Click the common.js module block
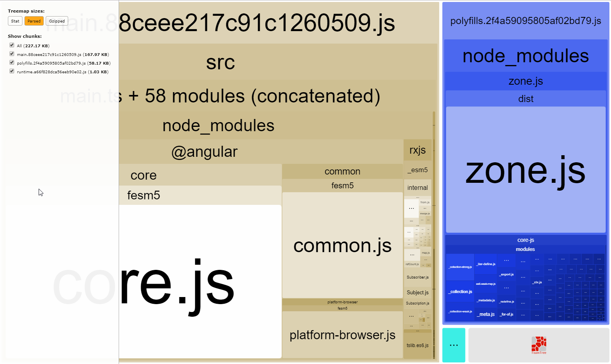The height and width of the screenshot is (364, 611). tap(343, 245)
